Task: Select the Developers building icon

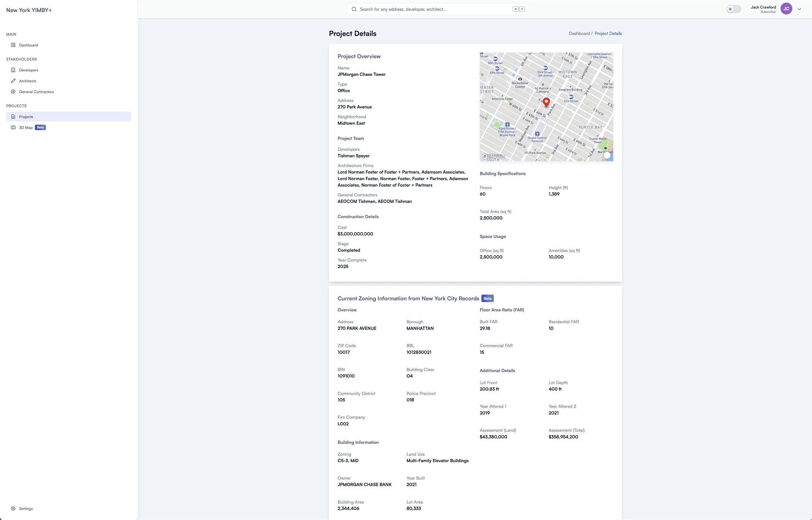Action: 13,70
